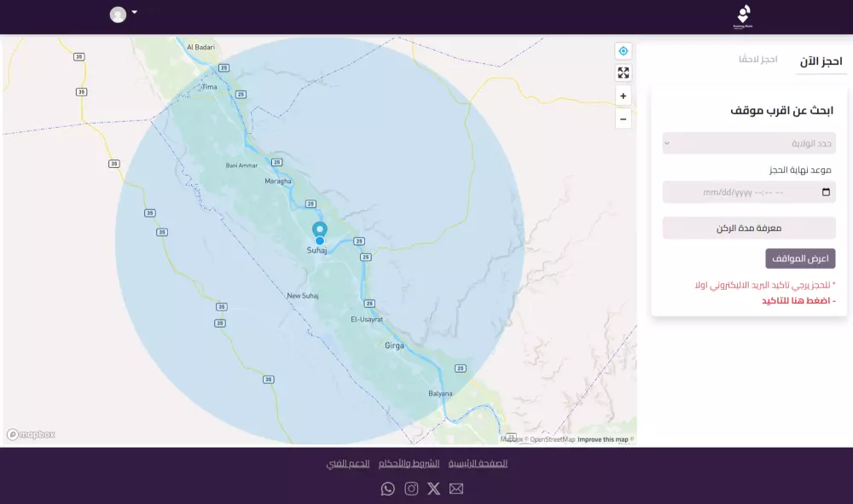Screen dimensions: 853x504
Task: Open the الدعم الفني footer link
Action: point(348,463)
